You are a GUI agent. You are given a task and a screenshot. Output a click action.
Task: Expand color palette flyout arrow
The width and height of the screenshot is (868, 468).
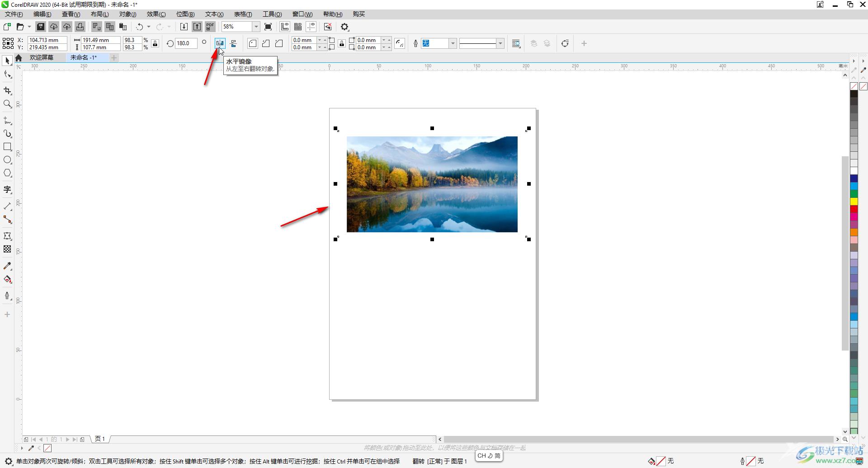pyautogui.click(x=854, y=60)
